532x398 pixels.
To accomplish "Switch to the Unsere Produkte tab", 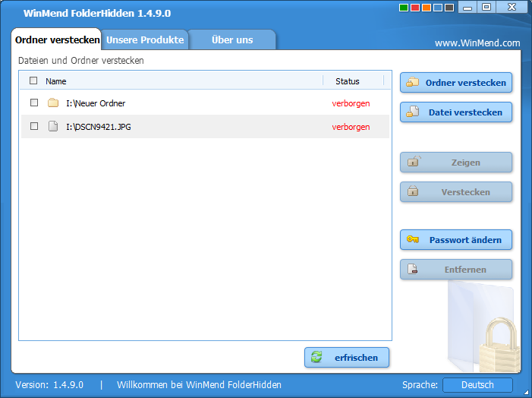I will point(145,39).
